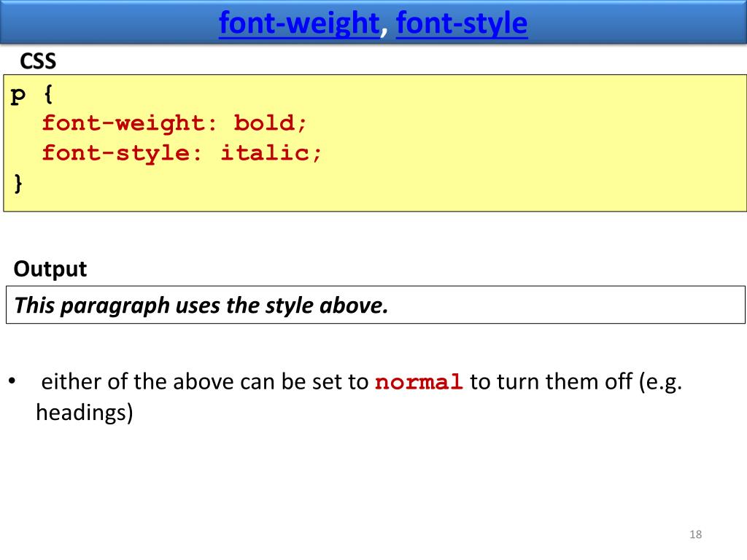Viewport: 747px width, 560px height.
Task: Click 'This paragraph uses the style above.' text
Action: 201,306
